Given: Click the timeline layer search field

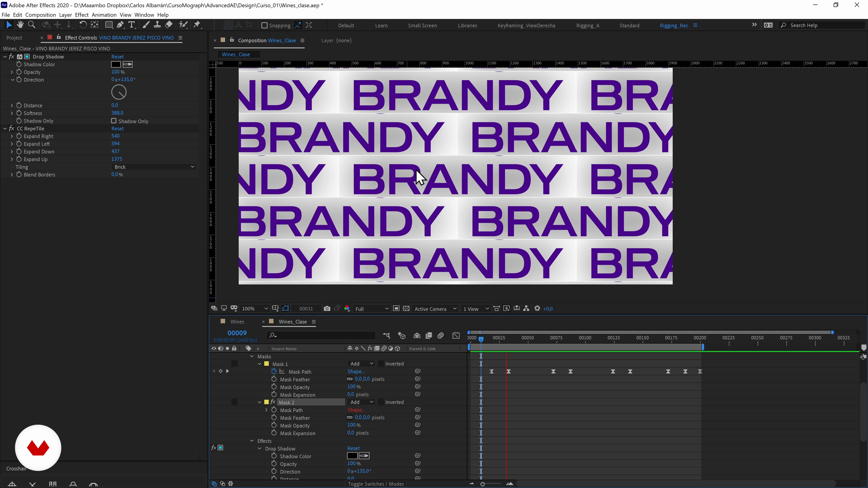Looking at the screenshot, I should tap(321, 335).
